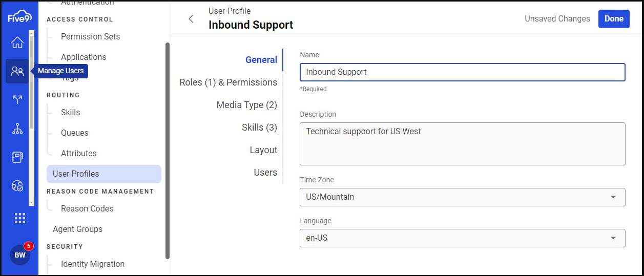Select the Manage Users icon
This screenshot has width=644, height=276.
17,71
